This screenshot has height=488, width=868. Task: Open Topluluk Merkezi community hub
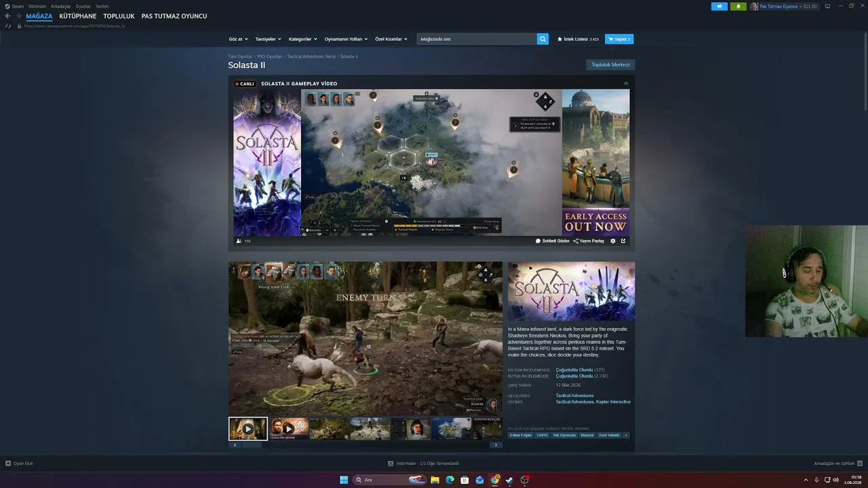click(x=610, y=65)
